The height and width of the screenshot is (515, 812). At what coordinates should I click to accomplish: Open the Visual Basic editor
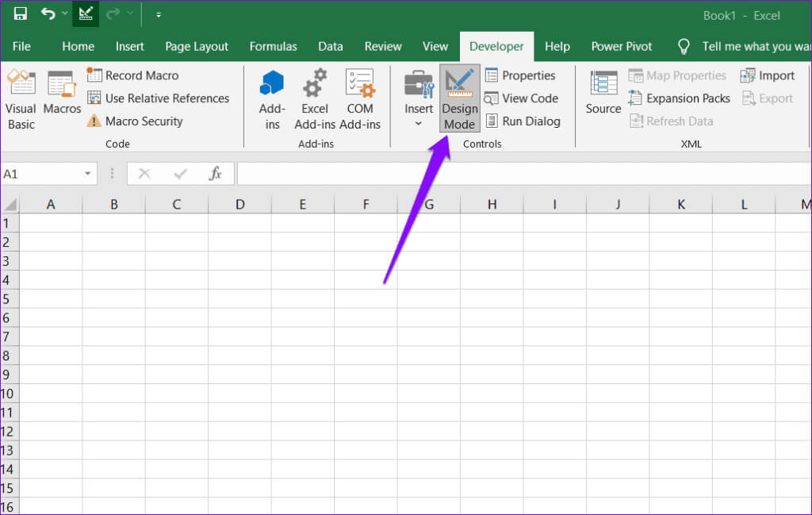tap(21, 99)
